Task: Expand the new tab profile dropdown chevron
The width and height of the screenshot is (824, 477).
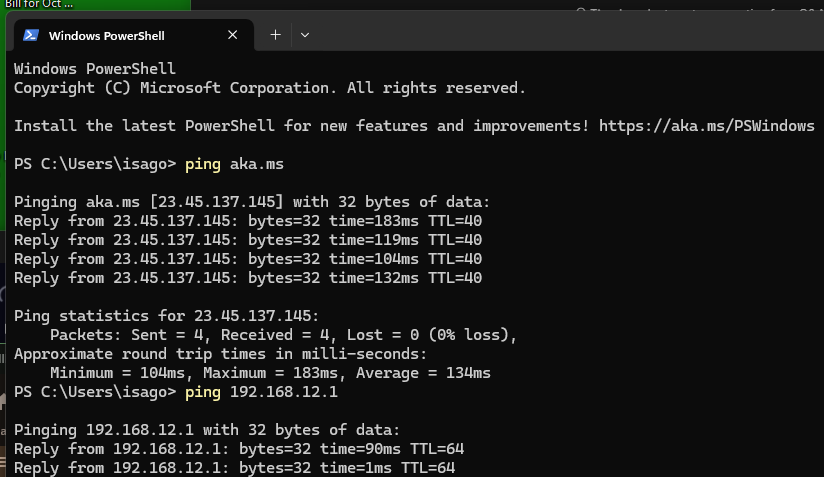Action: pyautogui.click(x=305, y=35)
